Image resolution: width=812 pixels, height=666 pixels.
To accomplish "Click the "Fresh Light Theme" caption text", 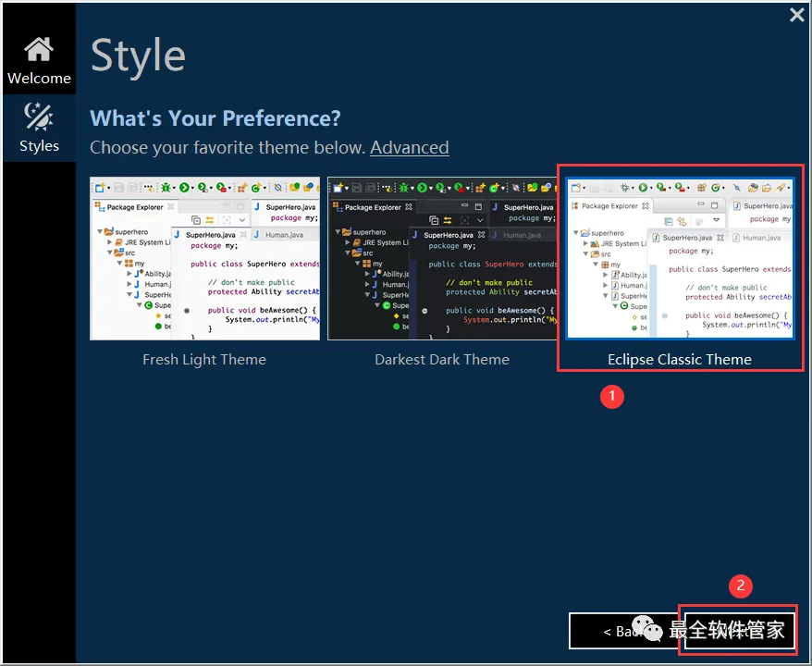I will pyautogui.click(x=204, y=360).
